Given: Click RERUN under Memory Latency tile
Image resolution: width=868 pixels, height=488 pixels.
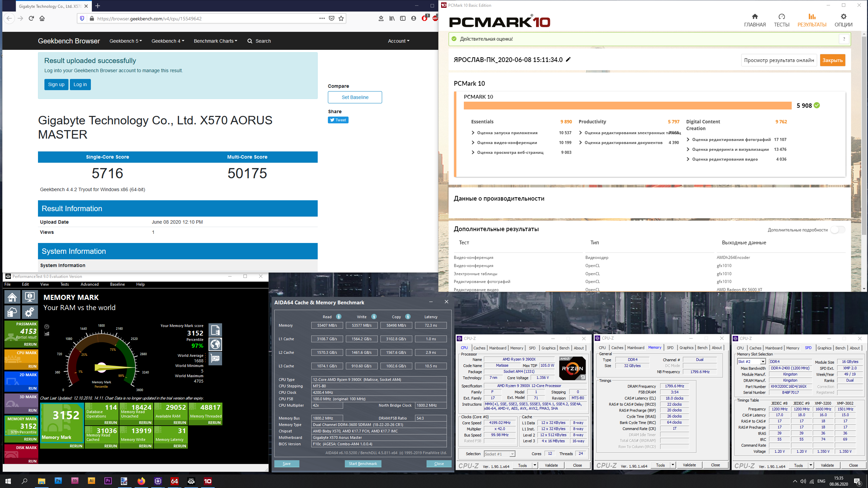Looking at the screenshot, I should (180, 446).
